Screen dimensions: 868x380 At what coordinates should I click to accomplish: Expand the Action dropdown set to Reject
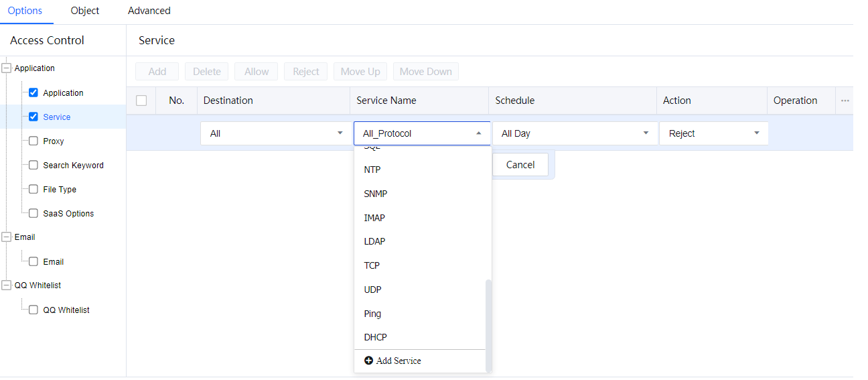[x=714, y=133]
